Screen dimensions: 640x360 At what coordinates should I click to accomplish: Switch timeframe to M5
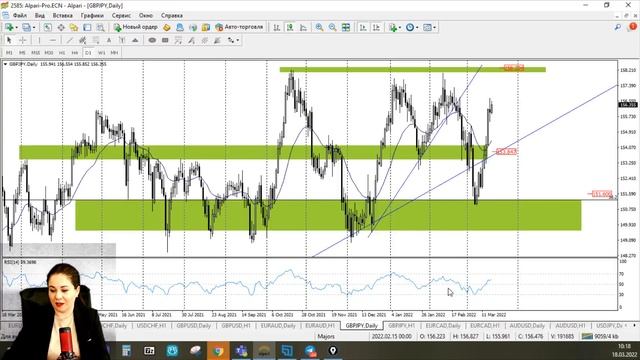pos(22,53)
